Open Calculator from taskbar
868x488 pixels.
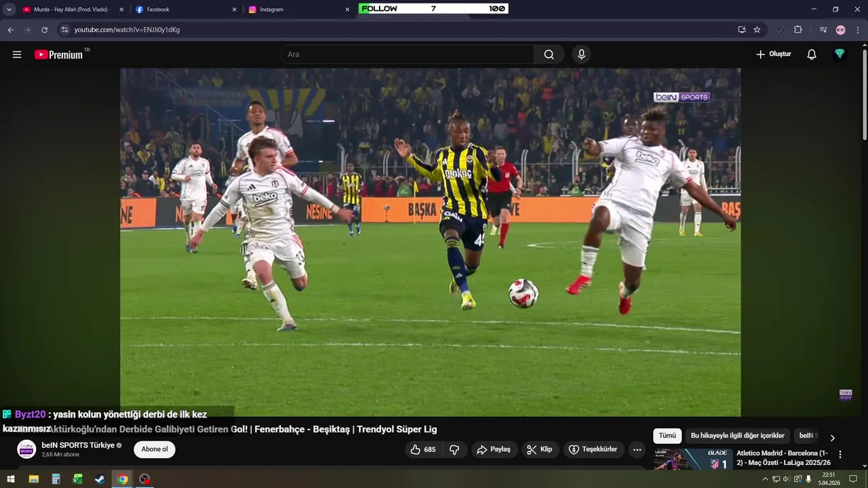[56, 479]
